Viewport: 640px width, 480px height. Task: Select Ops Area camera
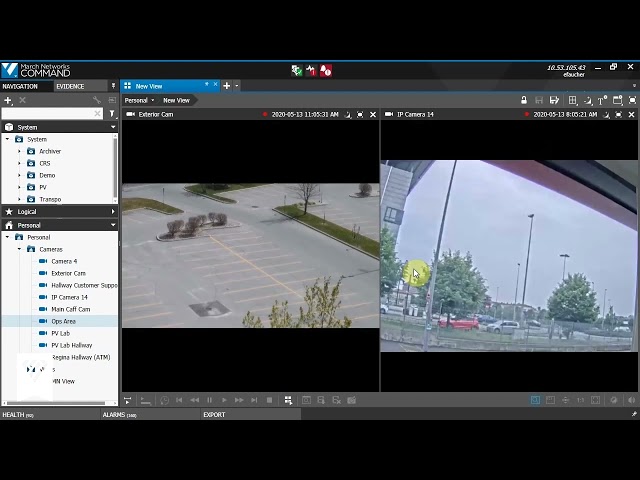(x=63, y=321)
